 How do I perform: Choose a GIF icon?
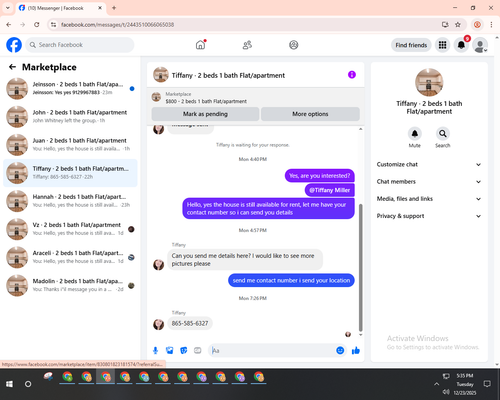point(198,350)
